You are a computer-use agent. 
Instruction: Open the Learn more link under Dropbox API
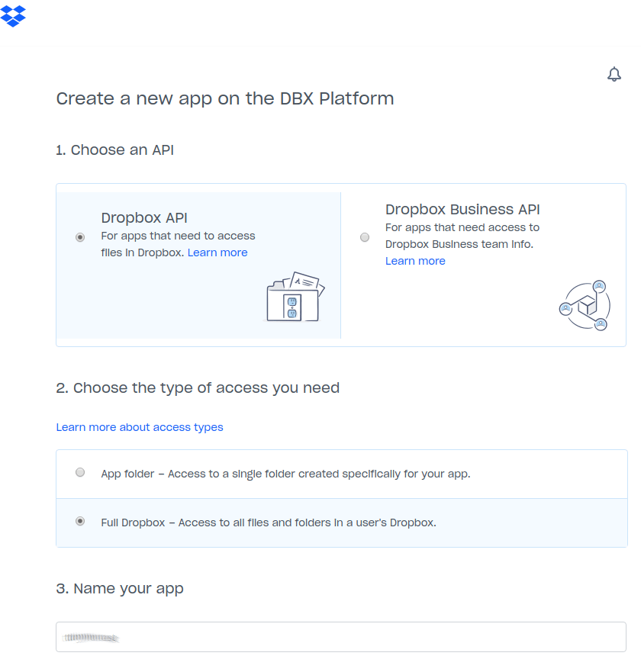pyautogui.click(x=217, y=252)
